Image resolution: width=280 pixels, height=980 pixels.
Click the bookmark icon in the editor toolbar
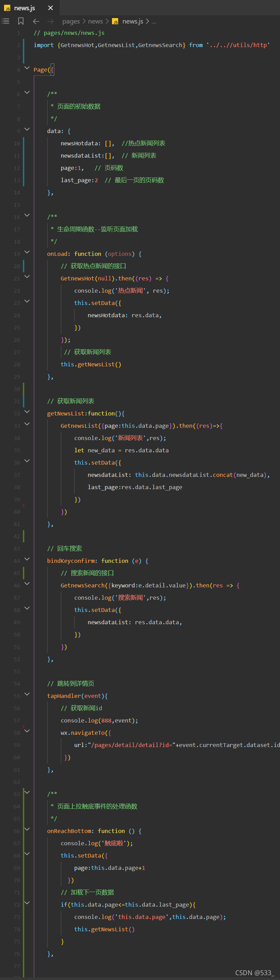[x=21, y=21]
